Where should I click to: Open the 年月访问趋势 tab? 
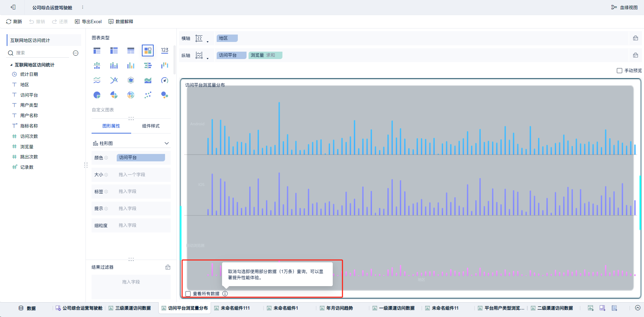tap(336, 308)
